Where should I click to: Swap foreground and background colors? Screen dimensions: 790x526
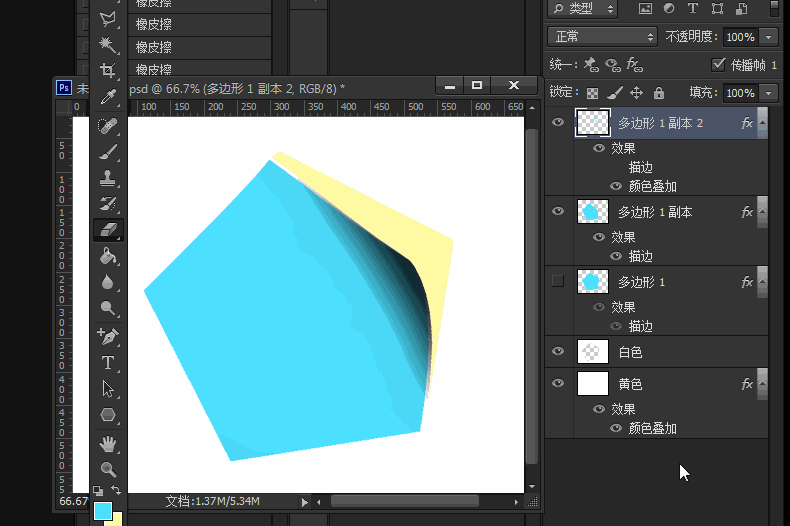116,489
